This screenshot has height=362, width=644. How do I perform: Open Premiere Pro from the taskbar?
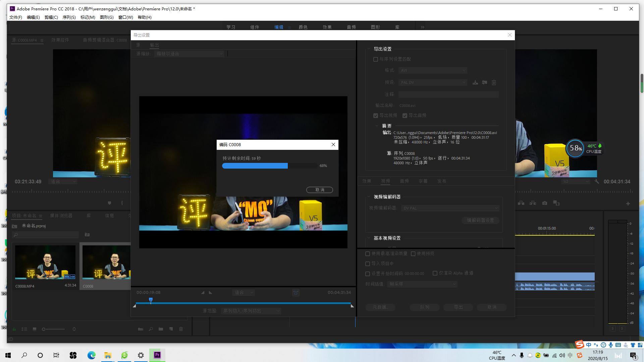tap(157, 355)
